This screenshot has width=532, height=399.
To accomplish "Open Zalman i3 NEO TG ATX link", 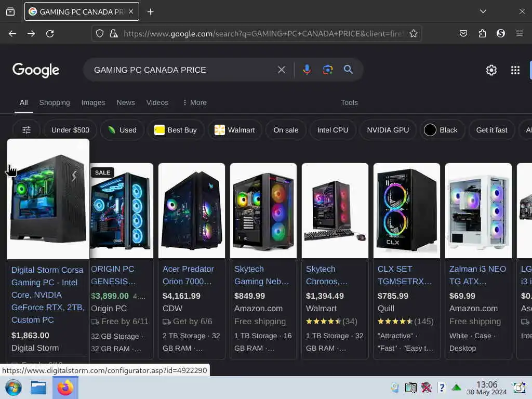I will pyautogui.click(x=478, y=275).
